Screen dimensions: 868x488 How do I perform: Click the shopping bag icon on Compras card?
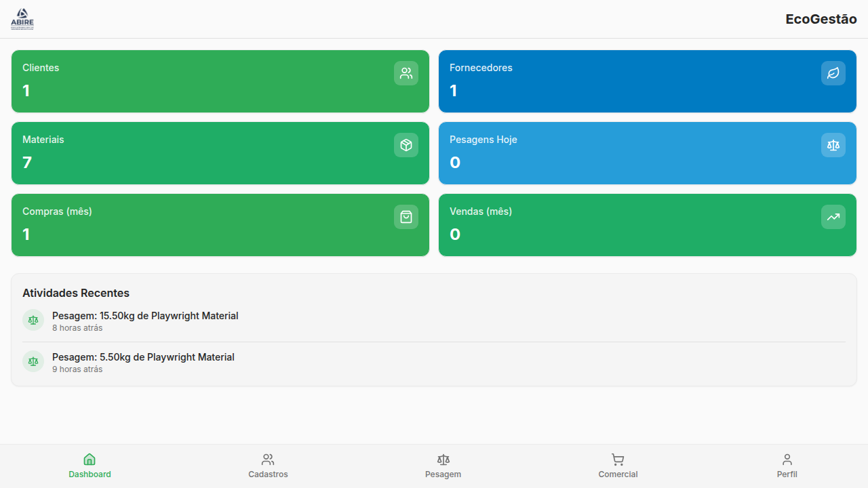(406, 217)
